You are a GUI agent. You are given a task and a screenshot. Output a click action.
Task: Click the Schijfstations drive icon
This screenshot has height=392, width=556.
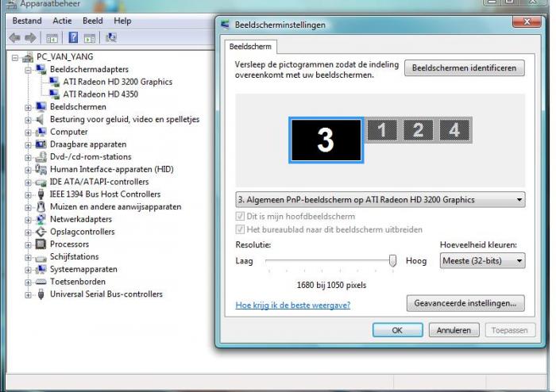click(41, 258)
